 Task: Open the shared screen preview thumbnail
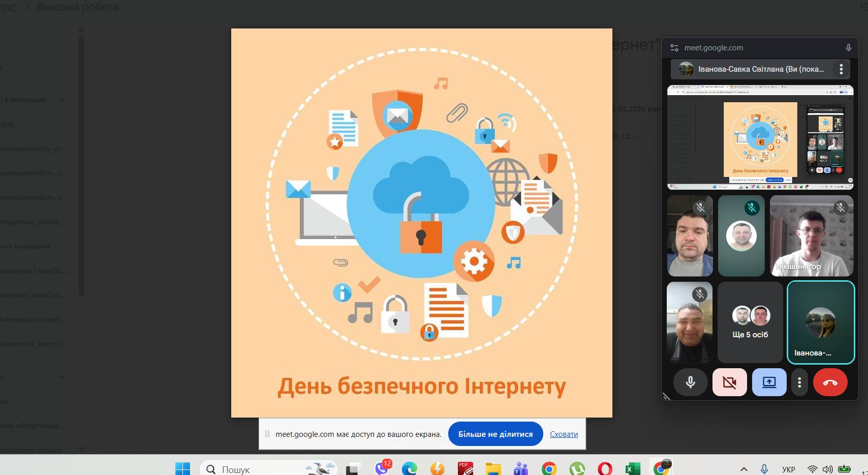pos(760,137)
